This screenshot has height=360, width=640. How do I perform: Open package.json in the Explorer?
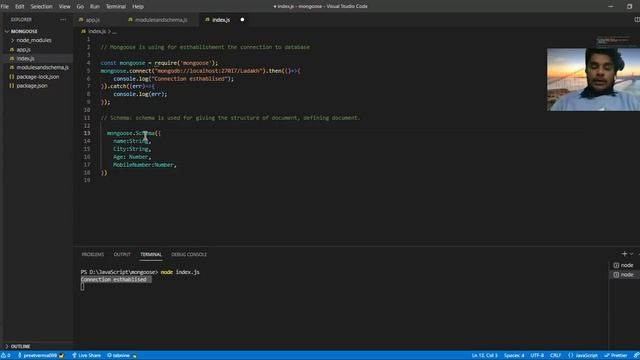[x=32, y=86]
